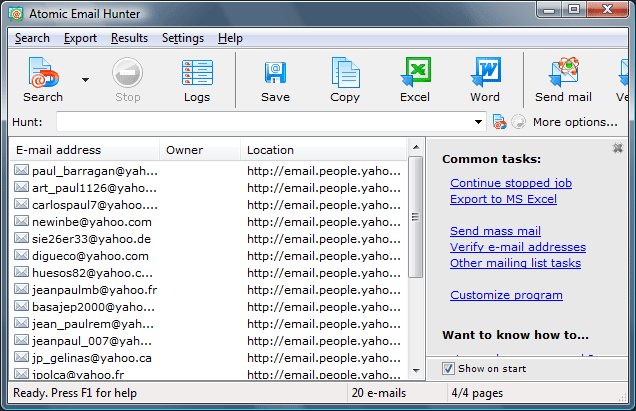Start a new Search from the toolbar
Viewport: 636px width, 411px height.
point(43,80)
